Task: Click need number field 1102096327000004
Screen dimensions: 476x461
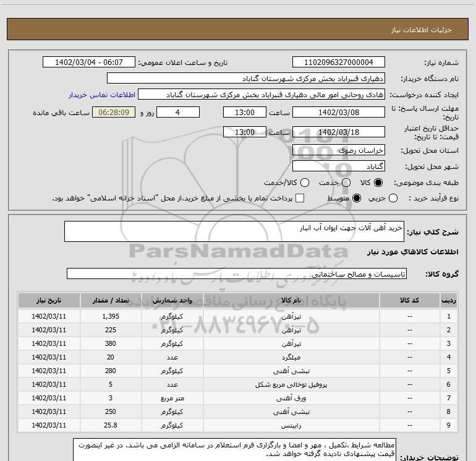Action: coord(339,62)
